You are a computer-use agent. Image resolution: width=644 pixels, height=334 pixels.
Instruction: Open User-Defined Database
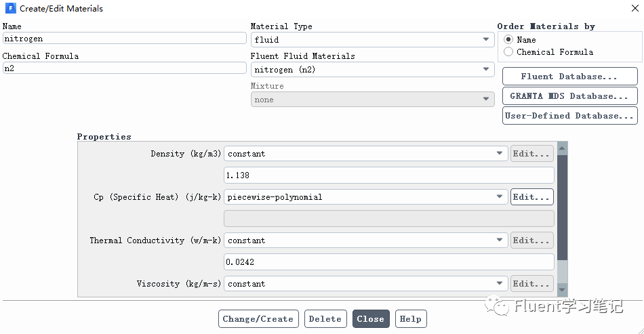tap(569, 116)
